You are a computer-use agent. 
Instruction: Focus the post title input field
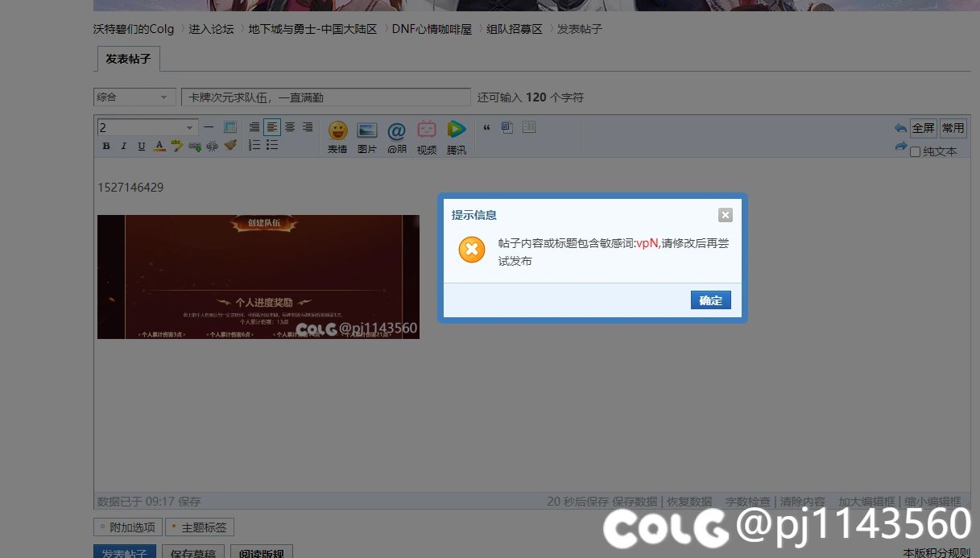click(326, 97)
